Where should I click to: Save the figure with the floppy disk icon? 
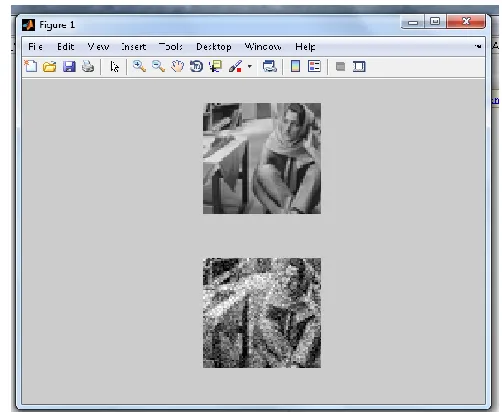[x=69, y=67]
